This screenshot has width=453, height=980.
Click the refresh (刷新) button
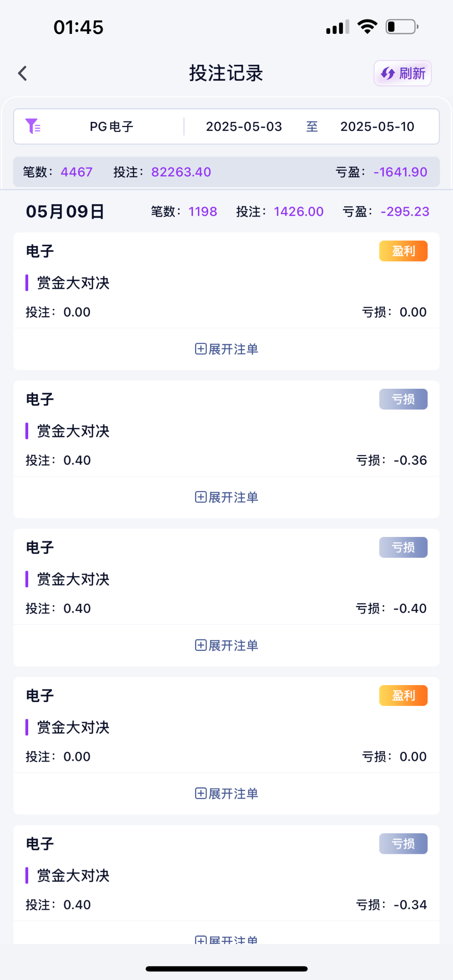tap(402, 73)
